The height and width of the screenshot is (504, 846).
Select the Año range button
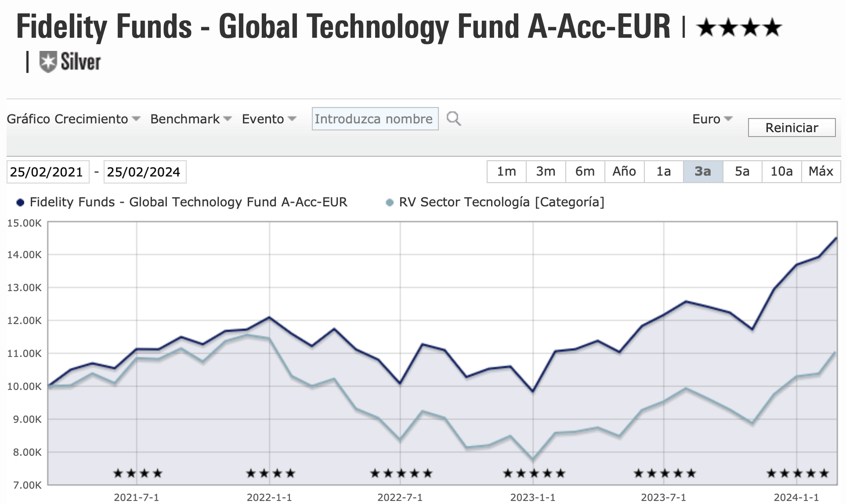click(624, 171)
